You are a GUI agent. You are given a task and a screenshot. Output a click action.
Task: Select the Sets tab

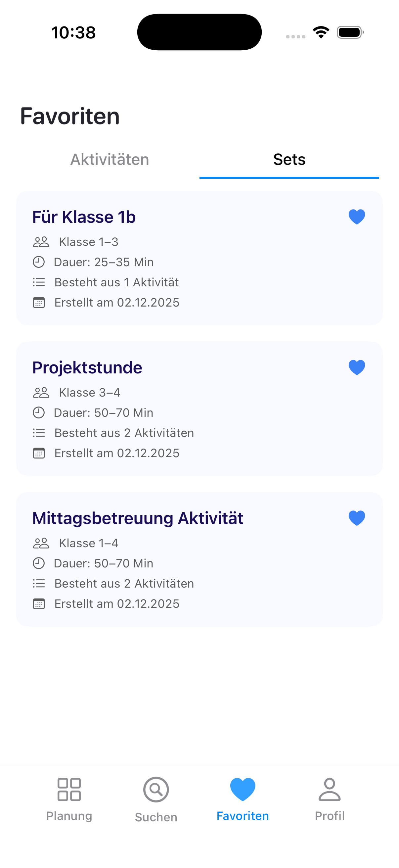[289, 160]
